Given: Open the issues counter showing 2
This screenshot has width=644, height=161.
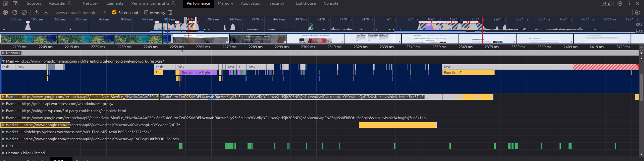Looking at the screenshot, I should pos(606,3).
